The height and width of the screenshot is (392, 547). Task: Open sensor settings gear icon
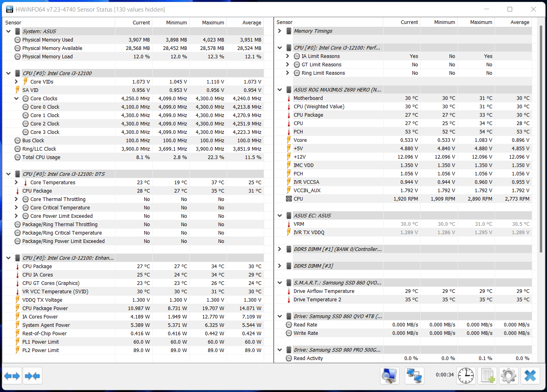click(x=508, y=376)
